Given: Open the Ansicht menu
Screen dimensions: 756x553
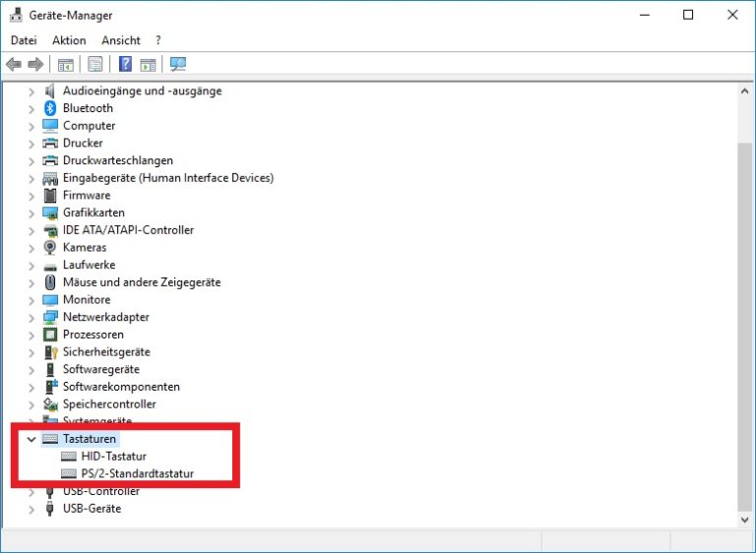Looking at the screenshot, I should pos(120,40).
